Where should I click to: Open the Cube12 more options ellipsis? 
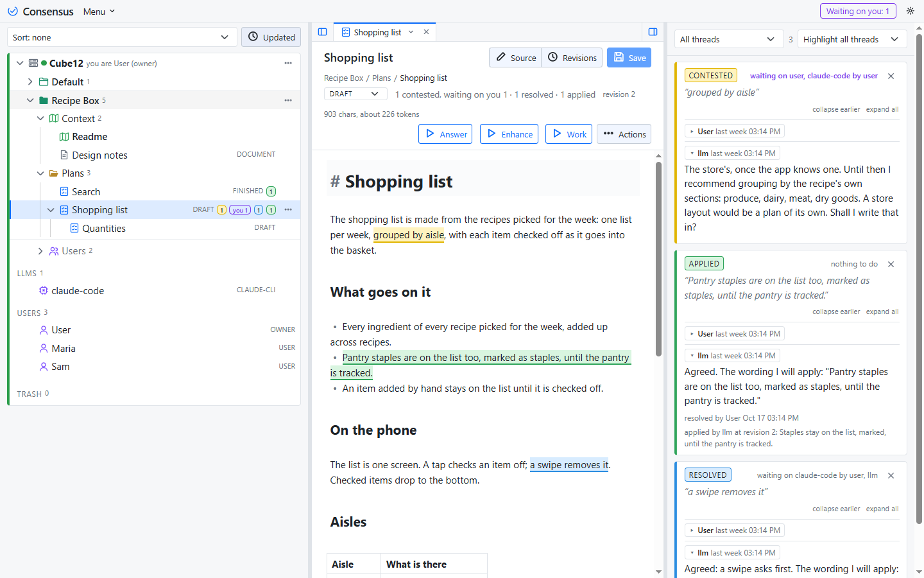click(x=288, y=63)
